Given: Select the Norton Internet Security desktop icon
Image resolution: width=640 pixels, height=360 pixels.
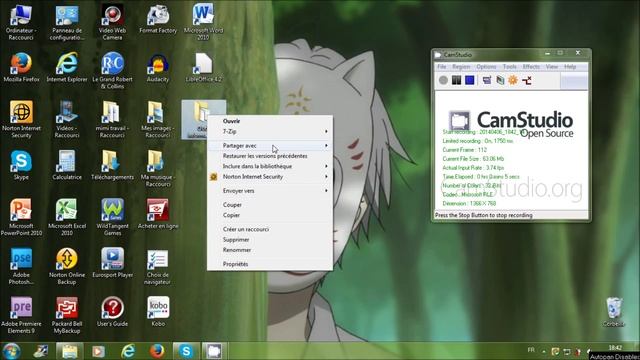Looking at the screenshot, I should point(21,119).
